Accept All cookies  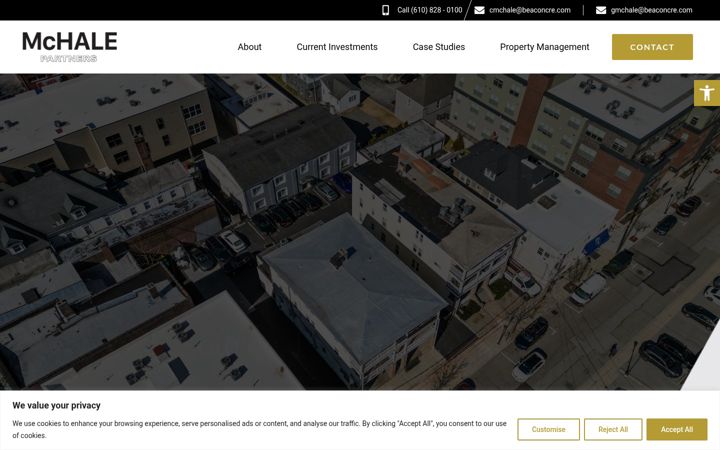tap(676, 429)
